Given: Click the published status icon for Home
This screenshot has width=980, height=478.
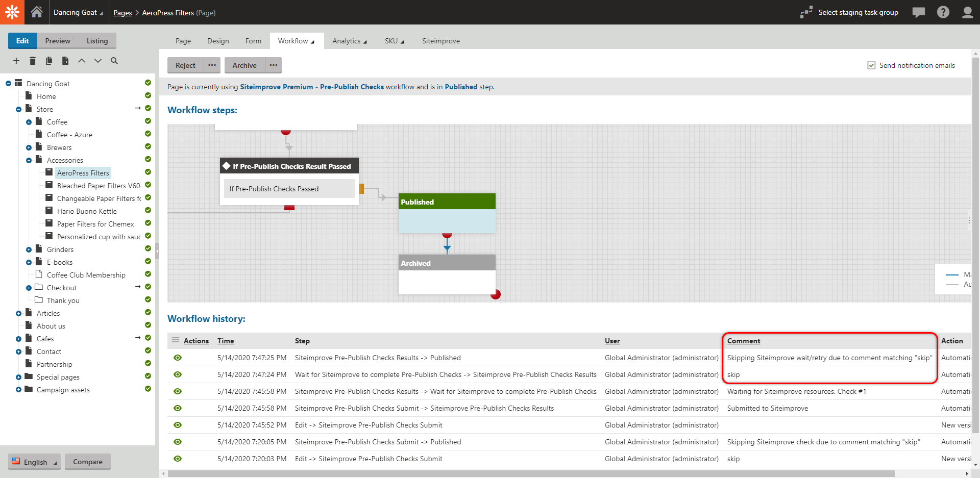Looking at the screenshot, I should (148, 95).
